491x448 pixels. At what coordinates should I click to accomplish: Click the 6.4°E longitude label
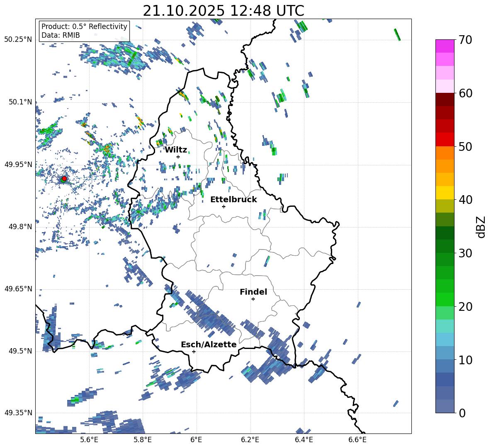click(x=304, y=440)
